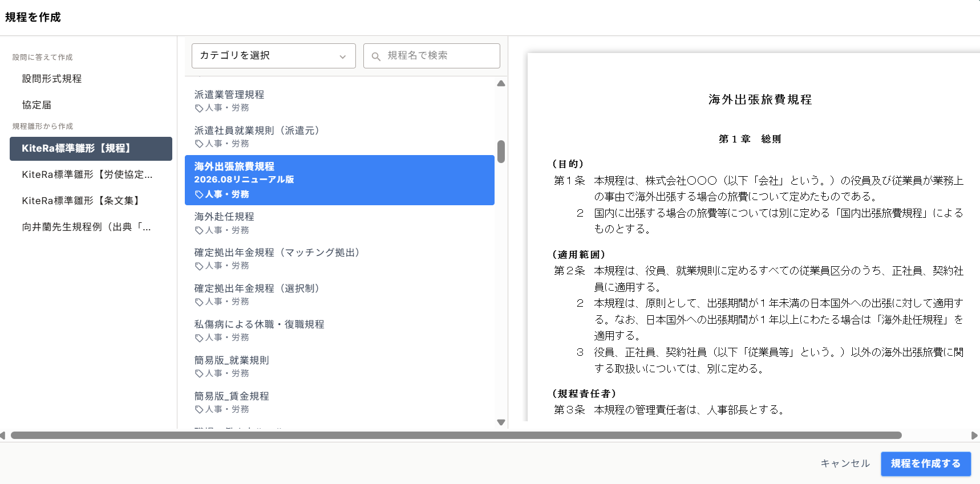Click the list scroll-up arrow

click(501, 83)
